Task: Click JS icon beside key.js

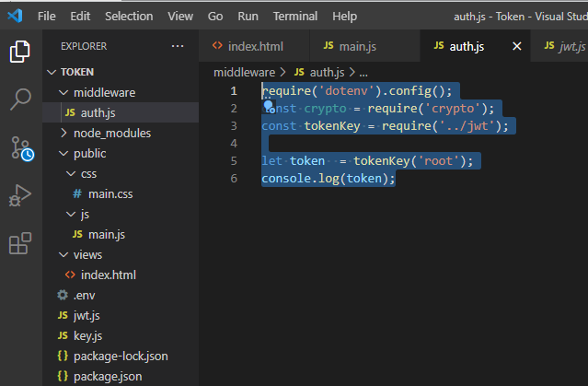Action: 63,335
